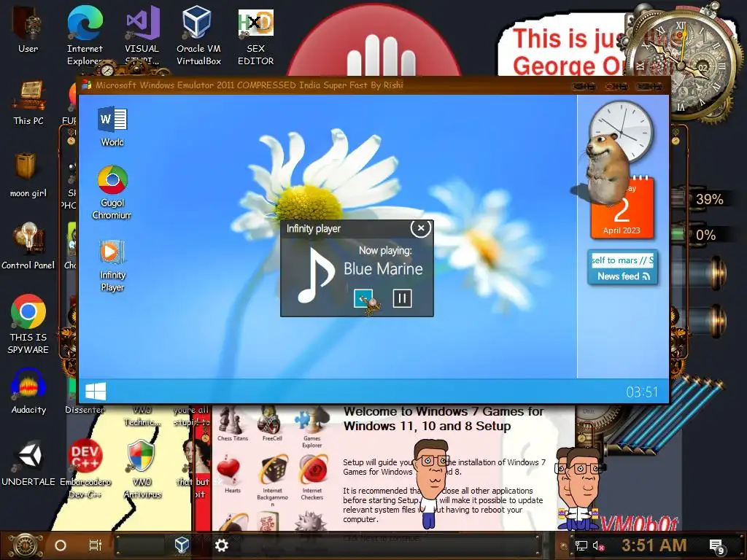Image resolution: width=747 pixels, height=560 pixels.
Task: Open the Control Panel shortcut
Action: (x=28, y=246)
